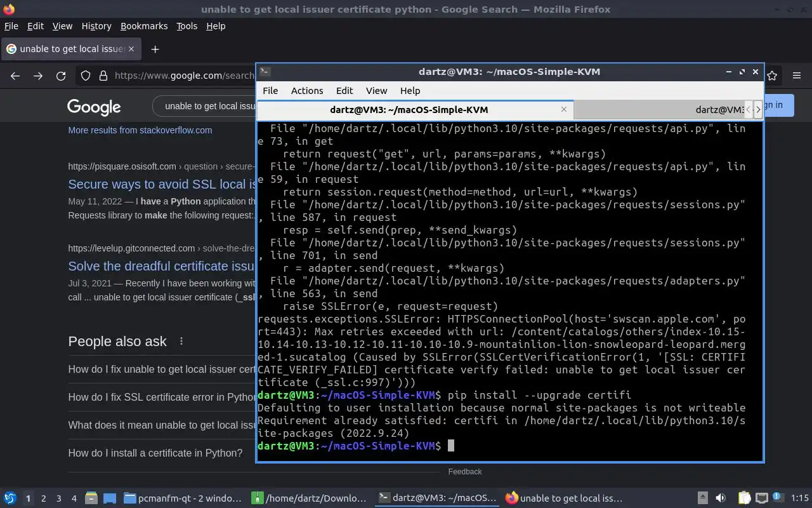The image size is (812, 508).
Task: Close the first terminal tab
Action: [563, 109]
